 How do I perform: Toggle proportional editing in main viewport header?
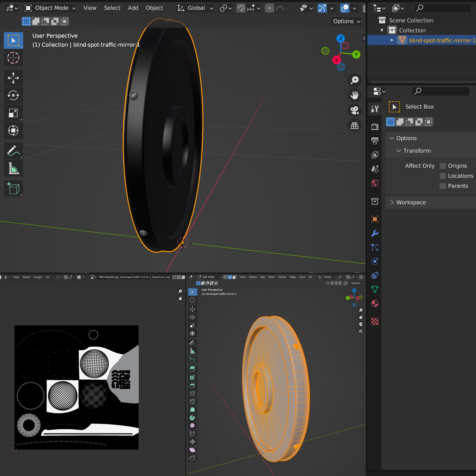pos(269,8)
